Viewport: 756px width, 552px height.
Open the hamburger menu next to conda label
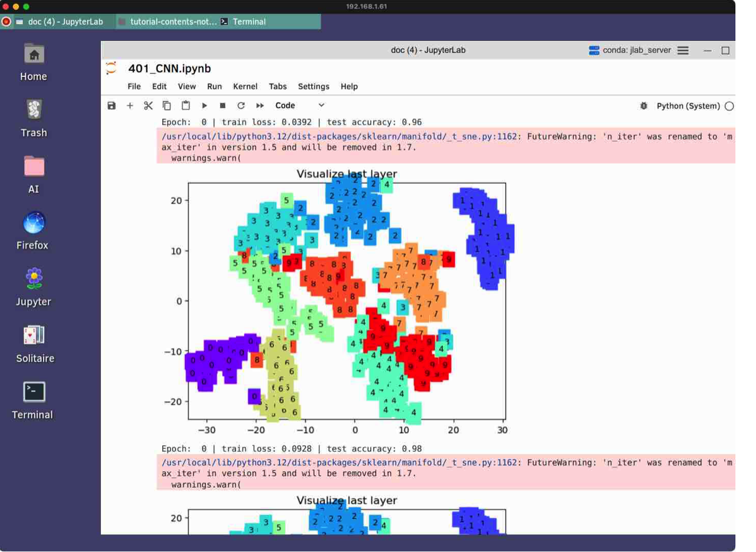(683, 51)
